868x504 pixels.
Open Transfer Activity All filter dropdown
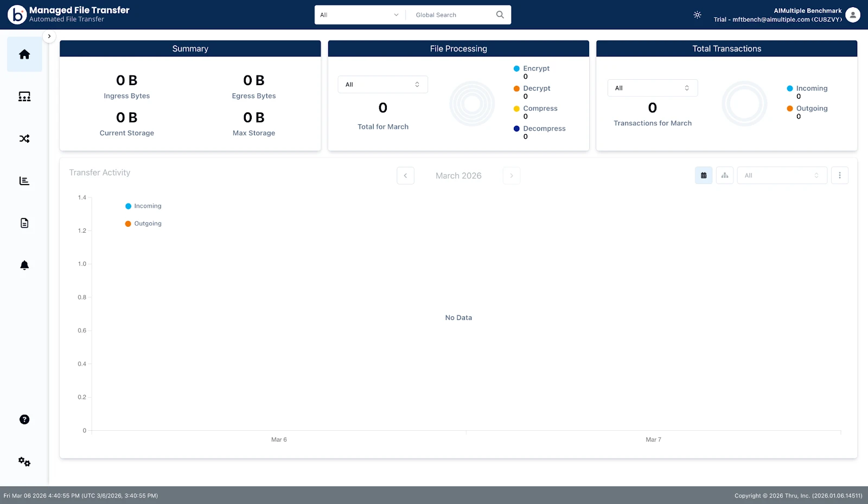click(782, 175)
